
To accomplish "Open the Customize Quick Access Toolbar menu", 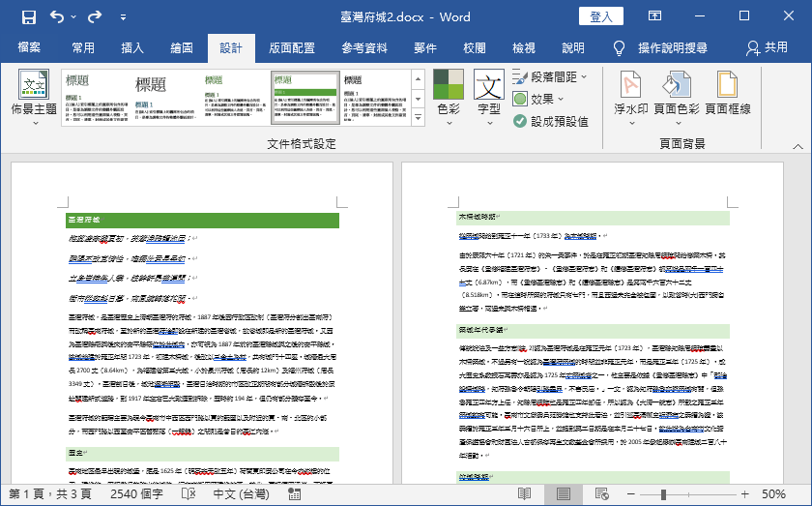I will point(124,17).
